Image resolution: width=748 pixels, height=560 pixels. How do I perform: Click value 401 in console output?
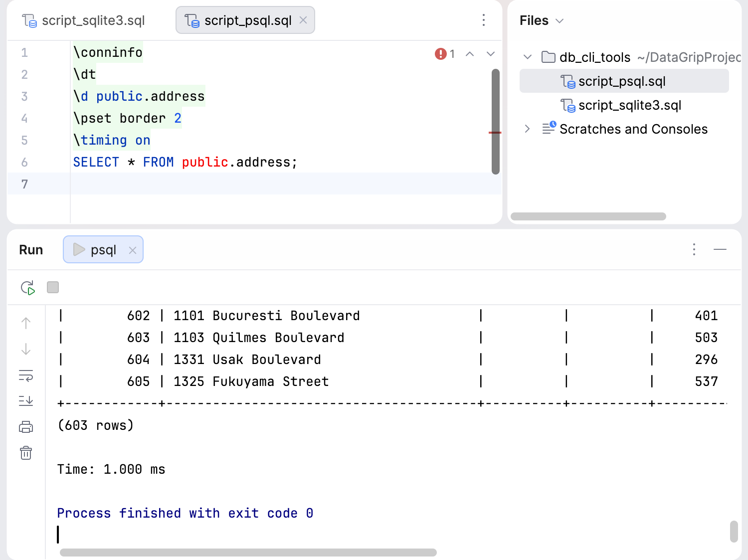[707, 316]
